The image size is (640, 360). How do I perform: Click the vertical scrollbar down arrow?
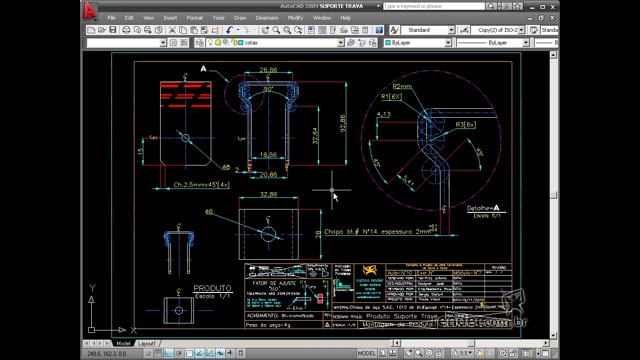coord(553,335)
